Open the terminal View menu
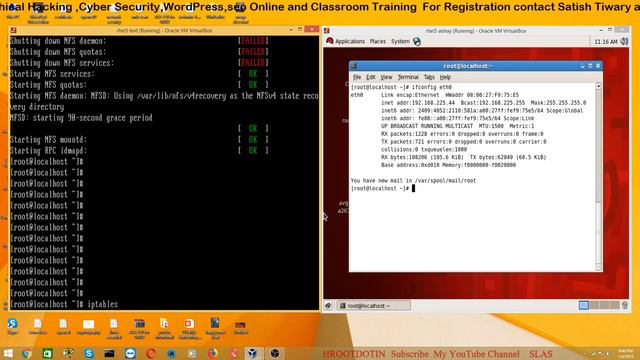The width and height of the screenshot is (640, 360). 386,77
